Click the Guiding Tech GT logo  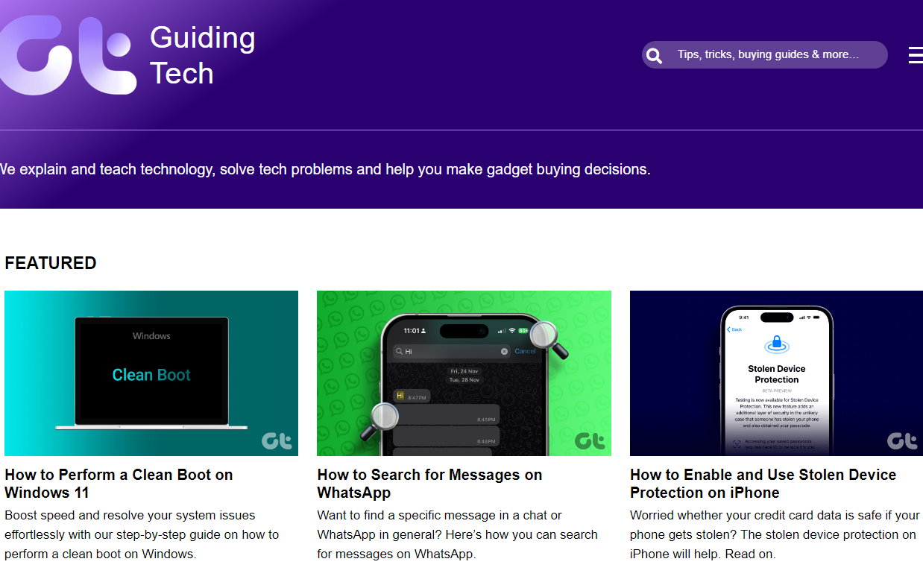click(67, 55)
